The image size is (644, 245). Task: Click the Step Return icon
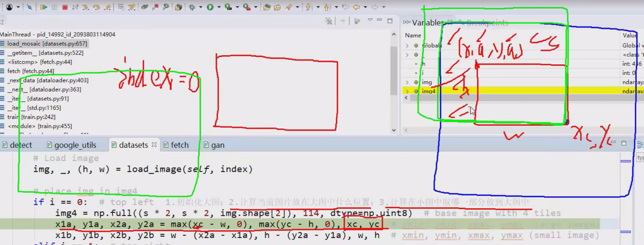click(x=107, y=7)
